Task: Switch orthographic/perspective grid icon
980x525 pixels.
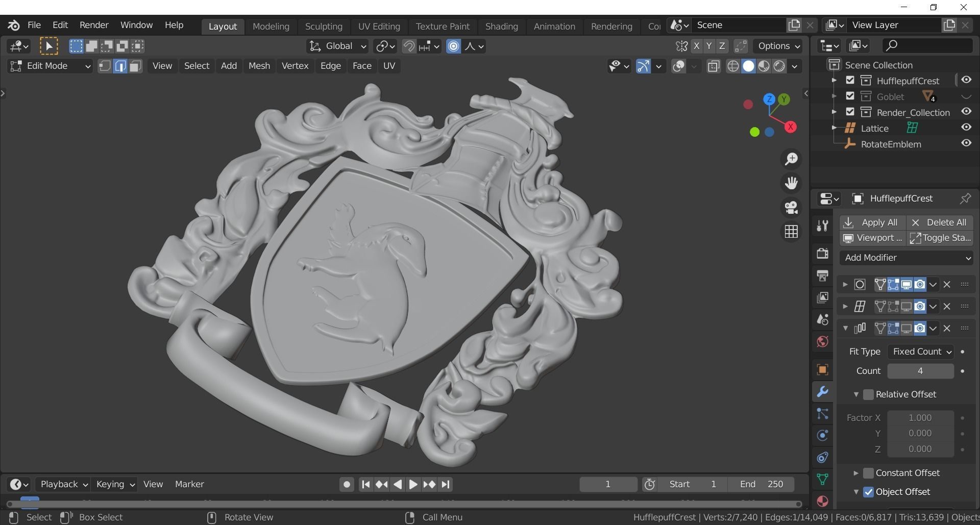Action: coord(791,232)
